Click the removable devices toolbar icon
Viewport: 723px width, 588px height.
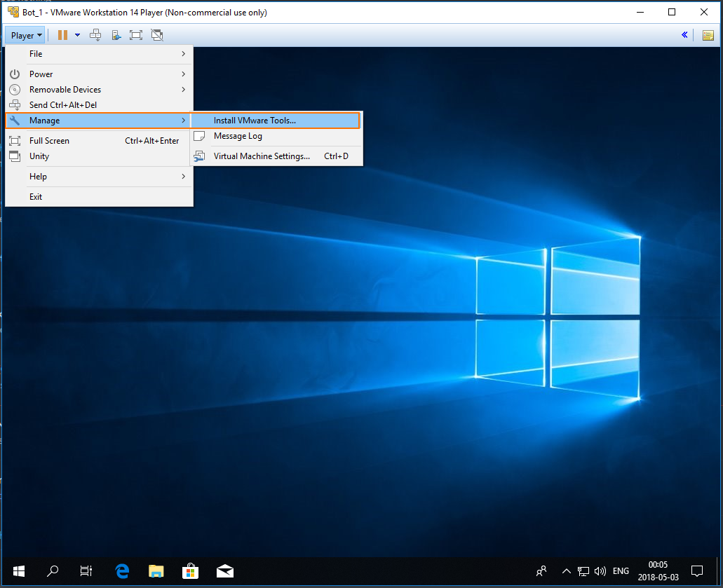click(116, 35)
